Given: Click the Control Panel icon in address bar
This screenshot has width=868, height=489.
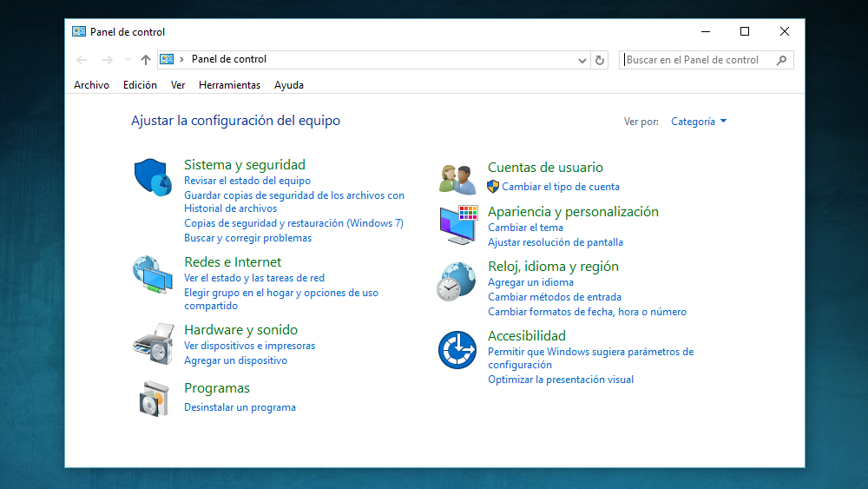Looking at the screenshot, I should pos(167,59).
